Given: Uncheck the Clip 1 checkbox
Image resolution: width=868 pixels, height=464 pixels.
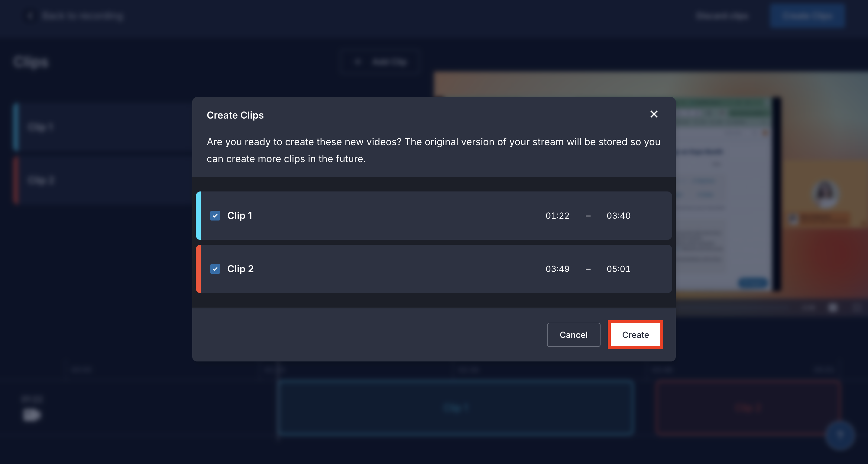Looking at the screenshot, I should (215, 215).
